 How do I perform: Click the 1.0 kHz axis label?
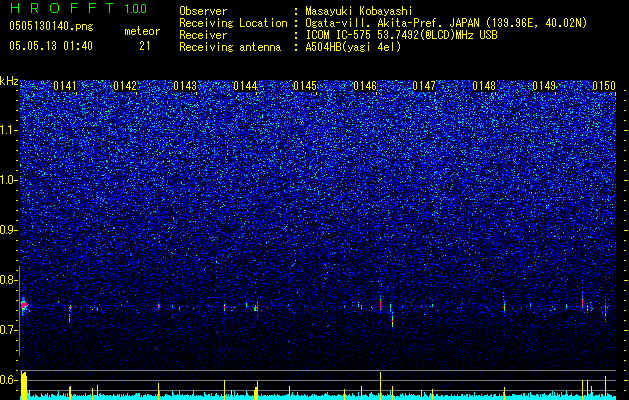[x=8, y=180]
